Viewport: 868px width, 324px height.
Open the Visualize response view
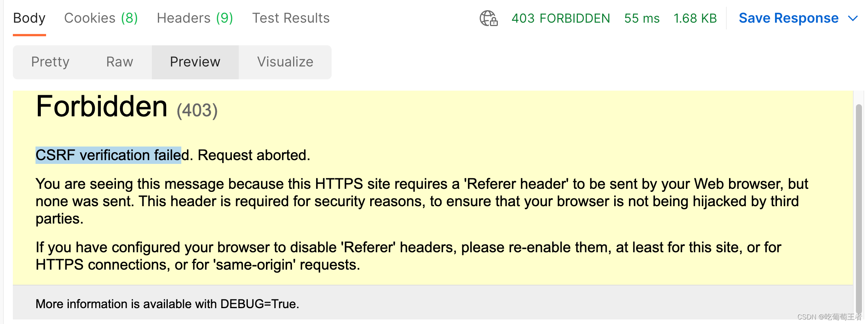285,62
